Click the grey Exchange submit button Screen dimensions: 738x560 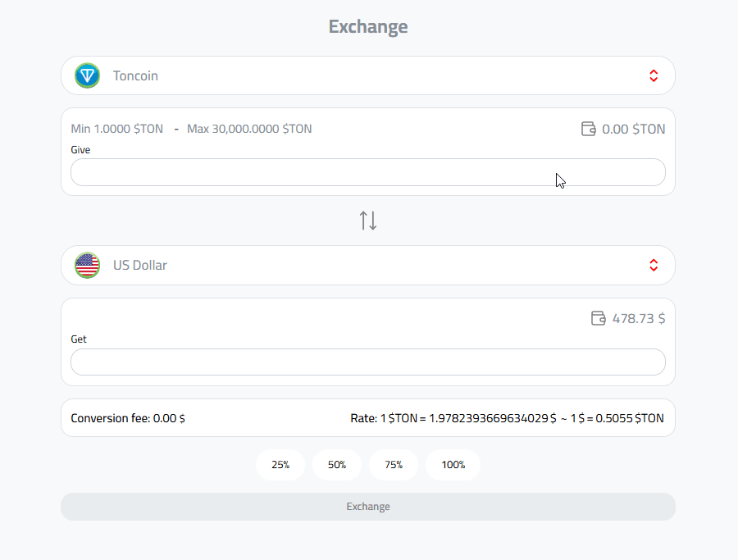point(368,507)
